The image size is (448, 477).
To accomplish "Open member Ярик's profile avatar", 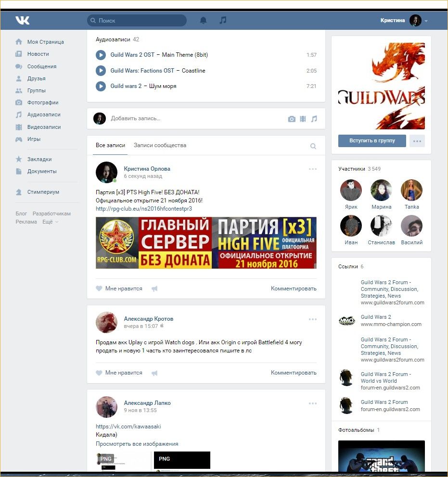I will 351,190.
